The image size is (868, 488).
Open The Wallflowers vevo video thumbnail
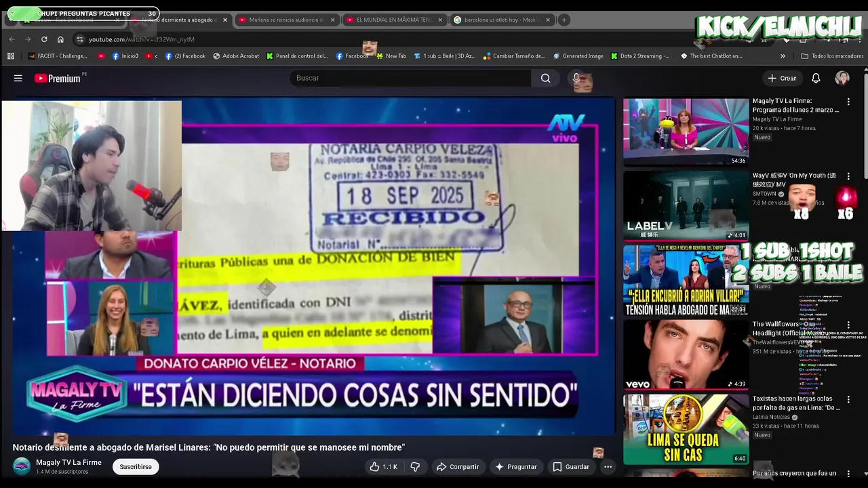tap(686, 355)
